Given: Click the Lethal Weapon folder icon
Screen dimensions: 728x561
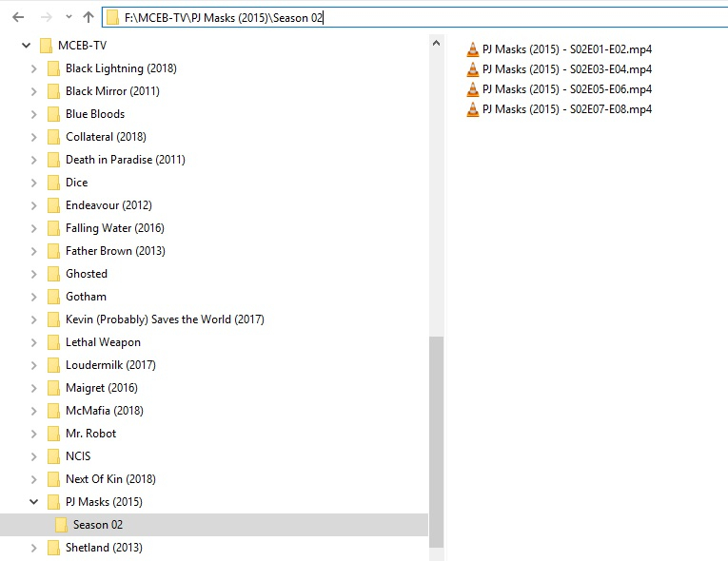Looking at the screenshot, I should coord(54,342).
